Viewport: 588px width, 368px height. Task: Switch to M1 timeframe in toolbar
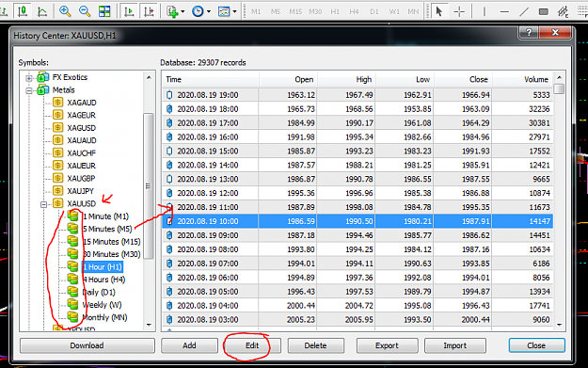click(256, 11)
